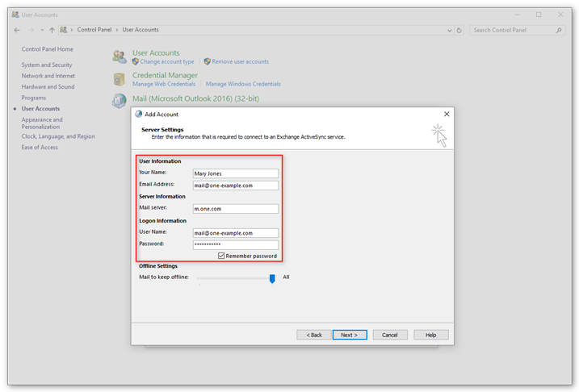Open Clock, Language, and Region category
This screenshot has height=392, width=579.
coord(58,136)
